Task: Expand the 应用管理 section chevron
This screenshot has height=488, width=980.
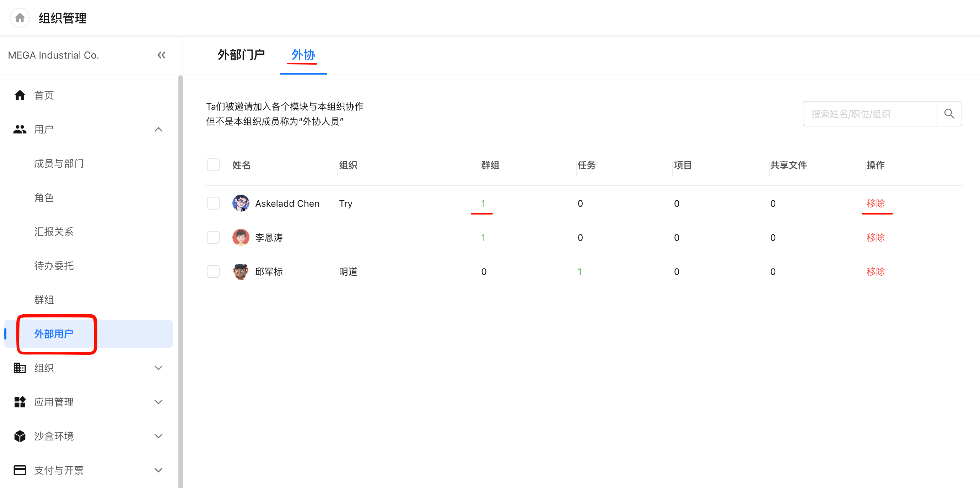Action: point(158,402)
